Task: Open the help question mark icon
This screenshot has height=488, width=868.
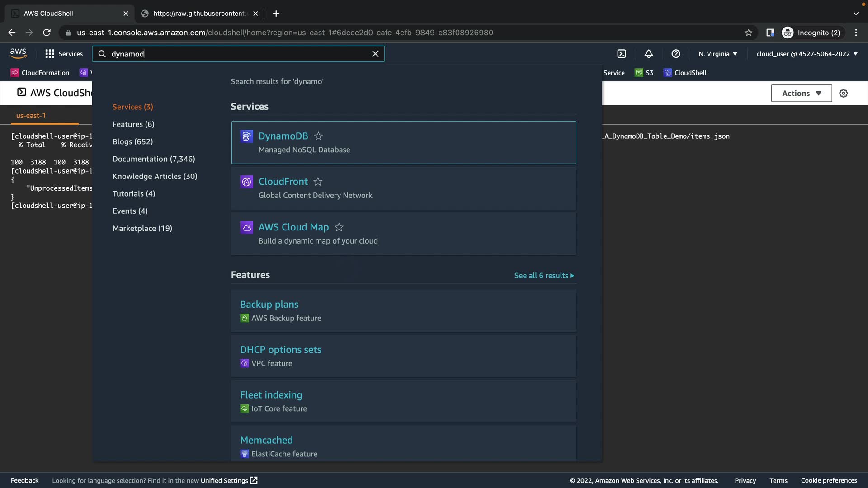Action: pyautogui.click(x=676, y=54)
